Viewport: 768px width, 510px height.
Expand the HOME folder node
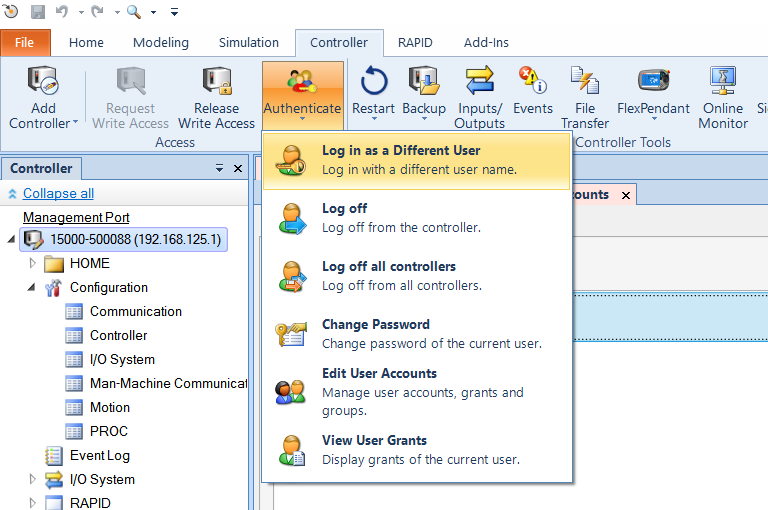[32, 264]
